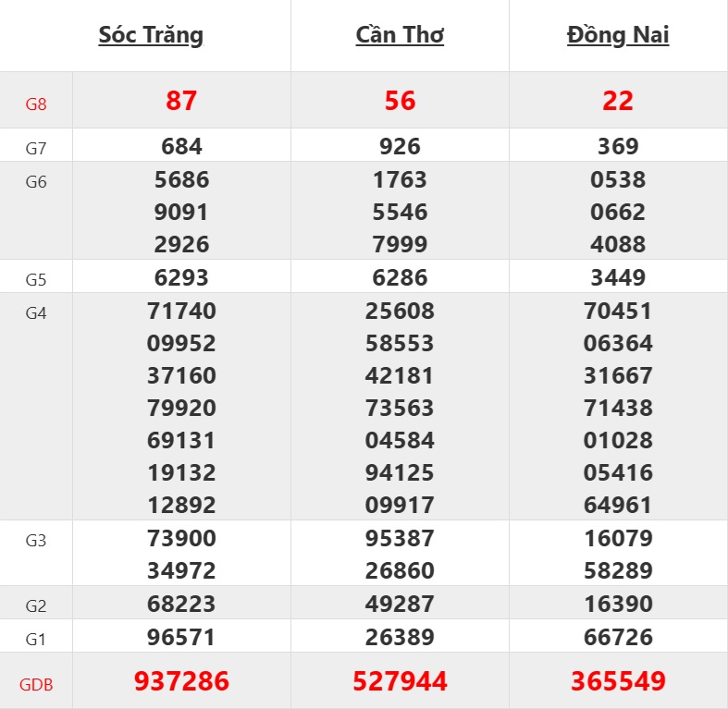Open the Sóc Trăng province link
728x709 pixels.
(x=151, y=35)
